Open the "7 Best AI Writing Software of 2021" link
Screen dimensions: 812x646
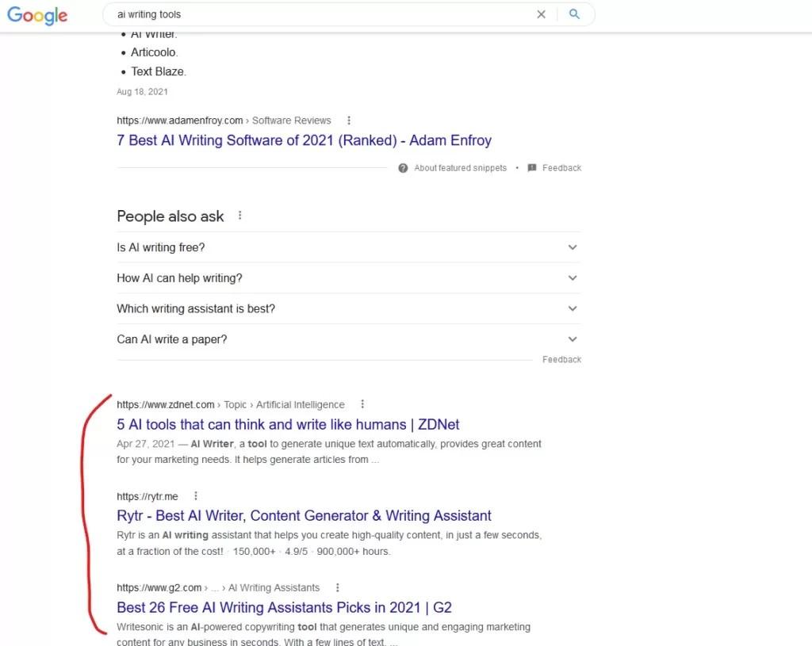[x=304, y=140]
